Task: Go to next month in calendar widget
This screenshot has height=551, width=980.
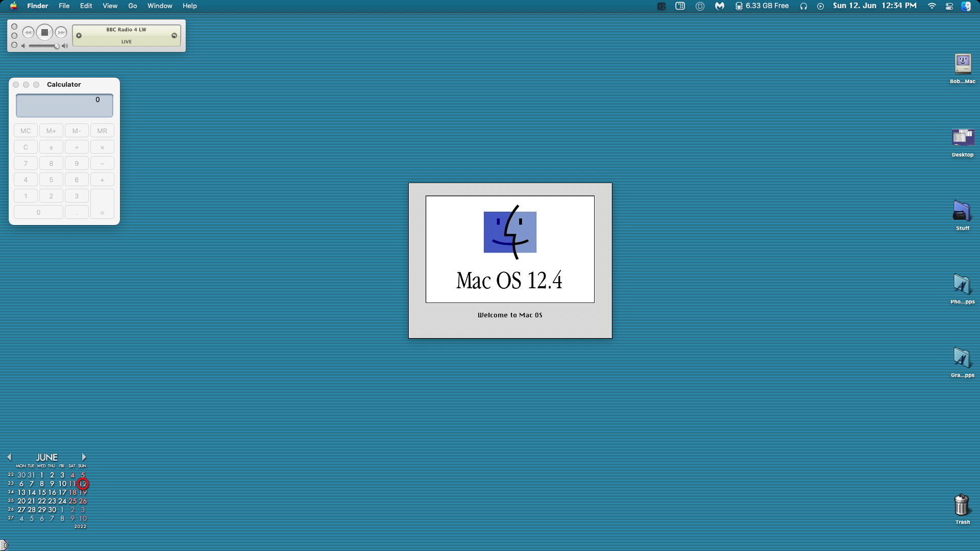Action: coord(84,457)
